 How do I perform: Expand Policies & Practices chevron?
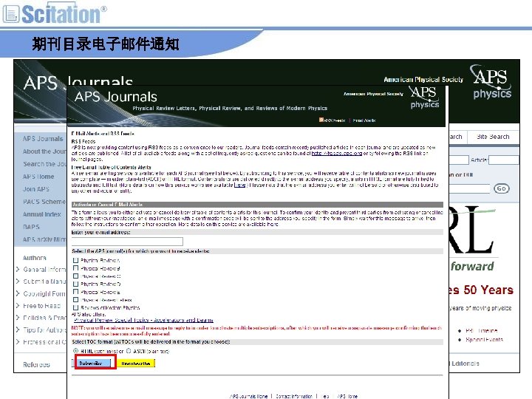point(18,318)
